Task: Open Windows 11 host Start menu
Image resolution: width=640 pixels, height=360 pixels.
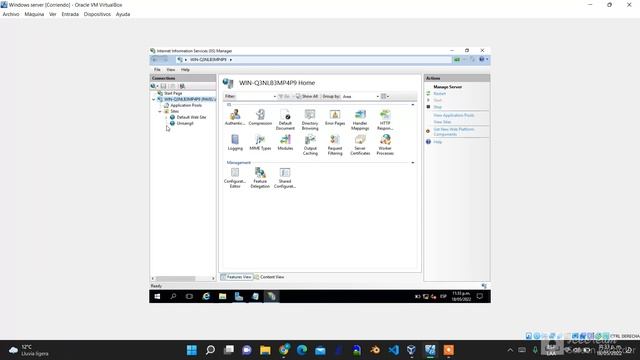Action: (191, 350)
